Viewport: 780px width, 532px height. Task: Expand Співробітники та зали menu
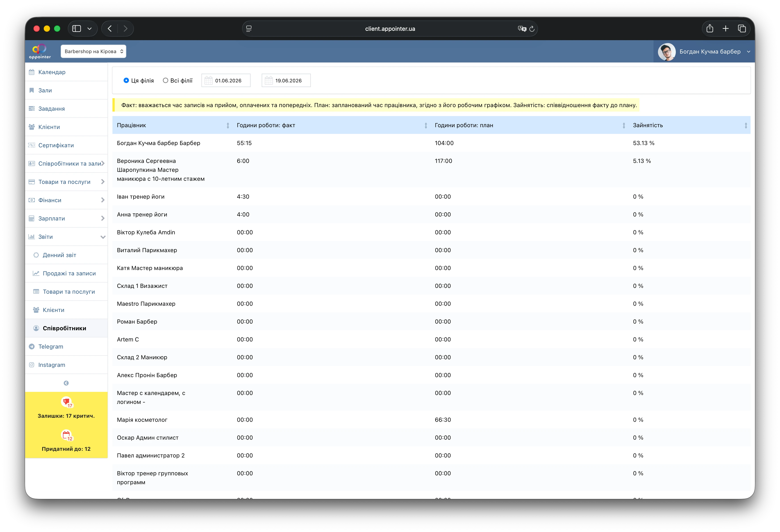(66, 163)
